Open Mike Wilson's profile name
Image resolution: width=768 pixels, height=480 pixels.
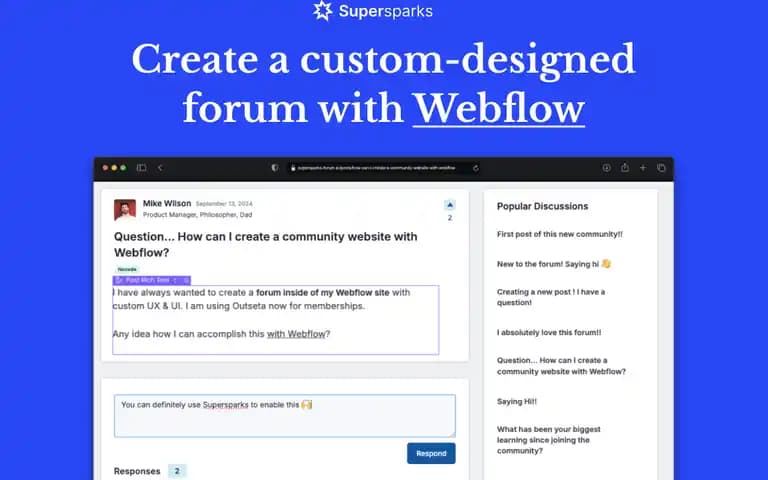pyautogui.click(x=167, y=203)
